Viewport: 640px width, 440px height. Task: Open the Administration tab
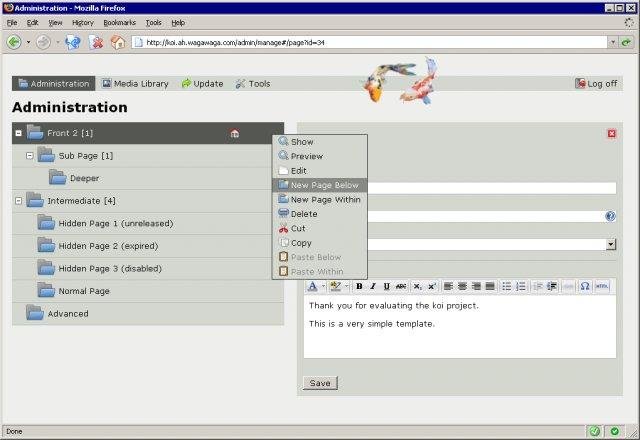coord(53,84)
